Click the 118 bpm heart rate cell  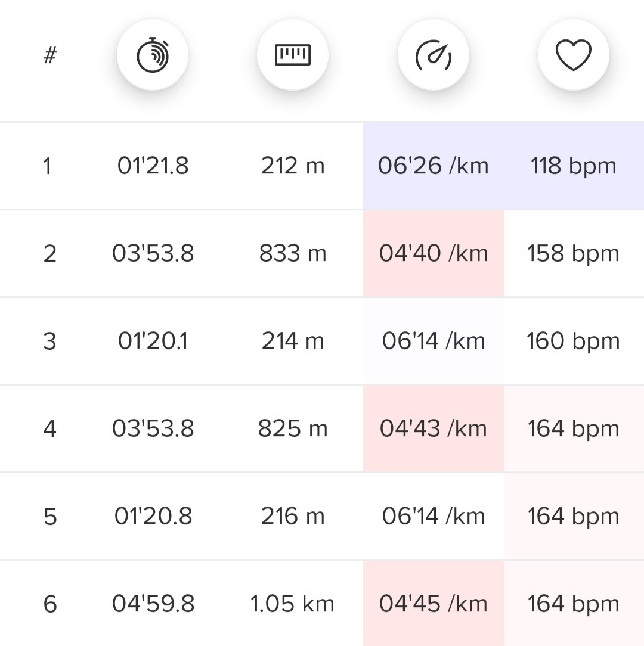[573, 166]
